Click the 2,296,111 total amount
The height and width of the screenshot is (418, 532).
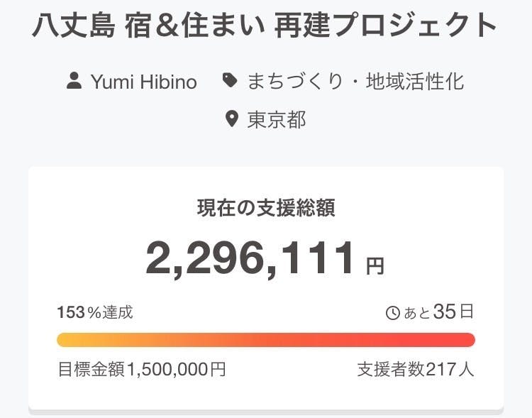(250, 258)
